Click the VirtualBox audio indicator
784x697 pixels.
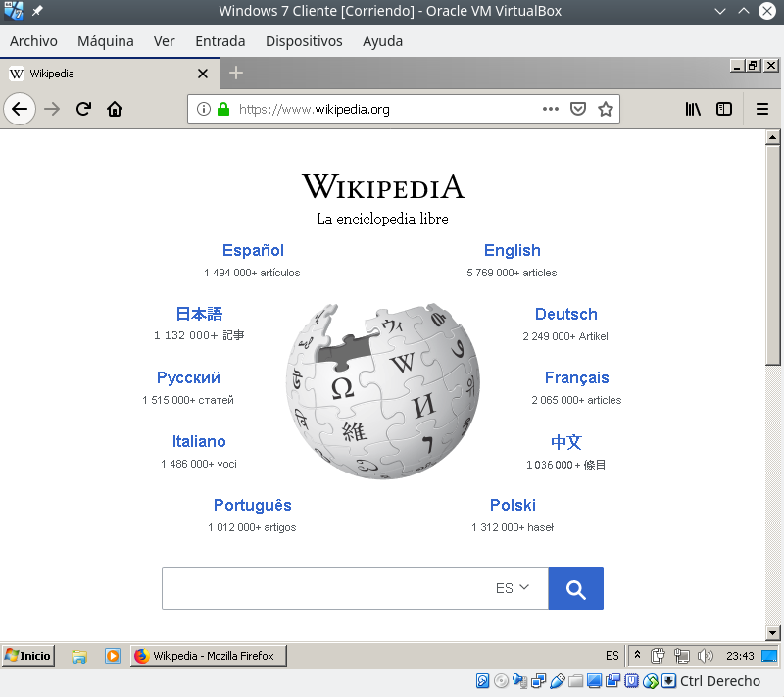520,681
